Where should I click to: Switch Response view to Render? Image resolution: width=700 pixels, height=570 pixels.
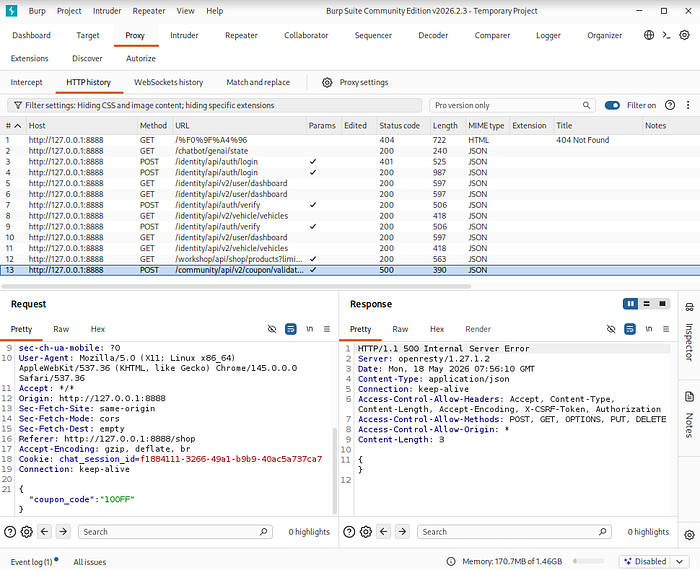[x=478, y=329]
